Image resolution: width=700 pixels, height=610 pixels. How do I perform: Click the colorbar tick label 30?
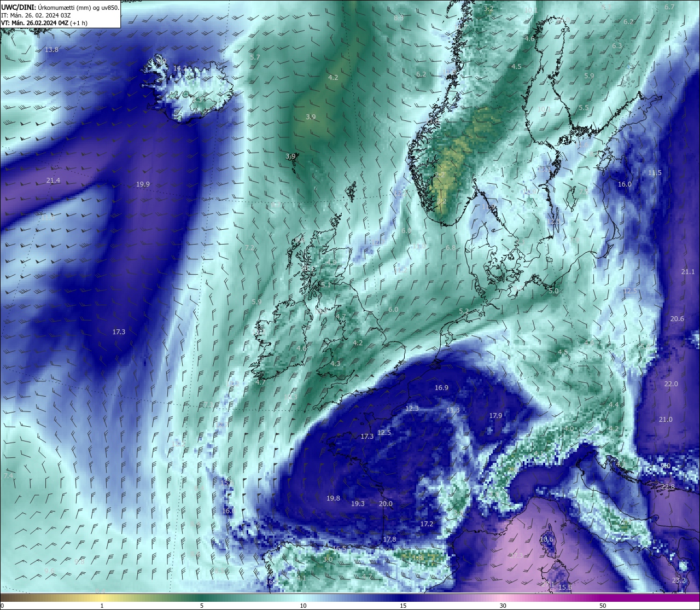(503, 606)
